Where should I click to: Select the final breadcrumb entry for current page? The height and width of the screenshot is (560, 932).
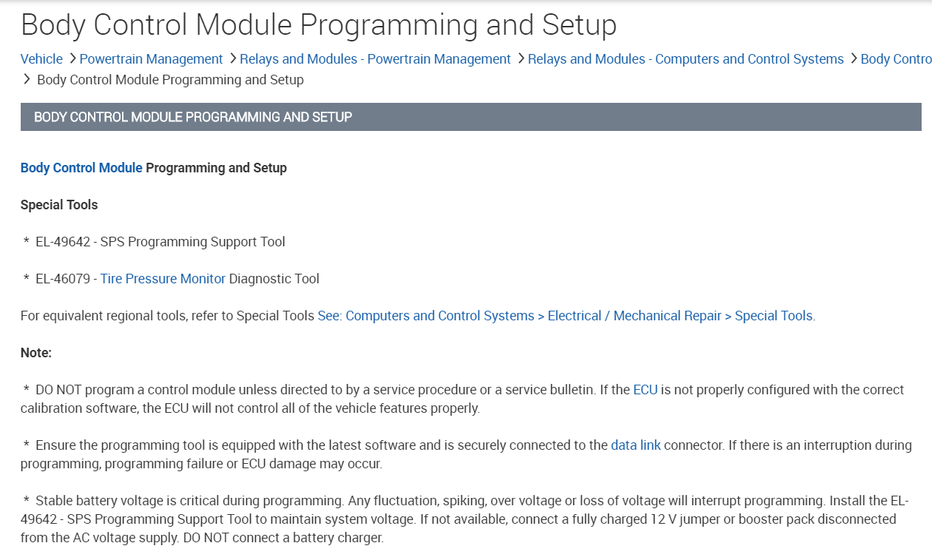pos(170,80)
